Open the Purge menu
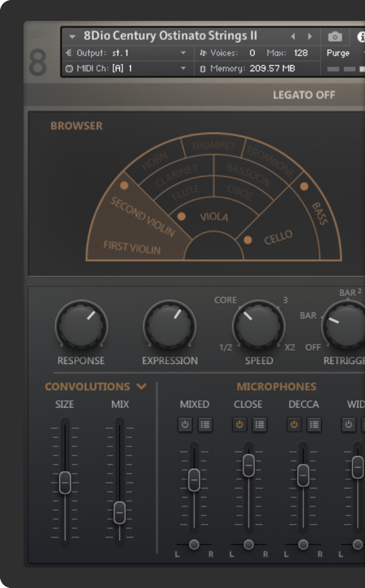 [338, 53]
